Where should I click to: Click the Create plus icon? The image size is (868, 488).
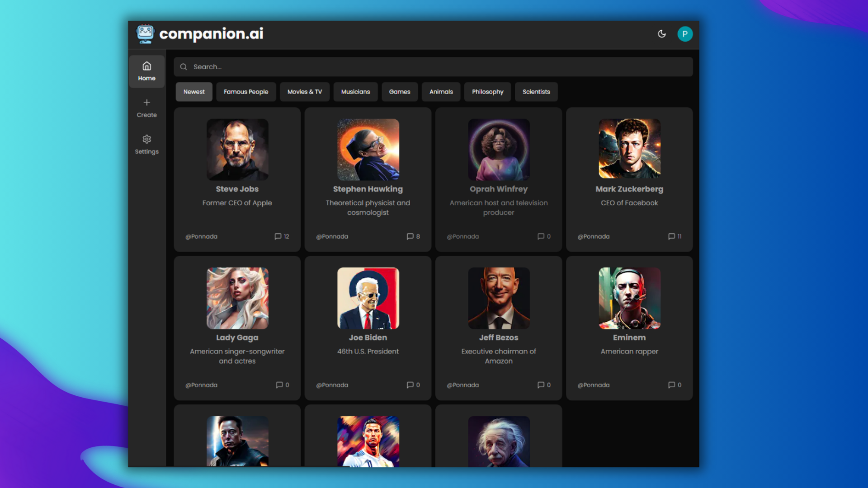point(146,103)
